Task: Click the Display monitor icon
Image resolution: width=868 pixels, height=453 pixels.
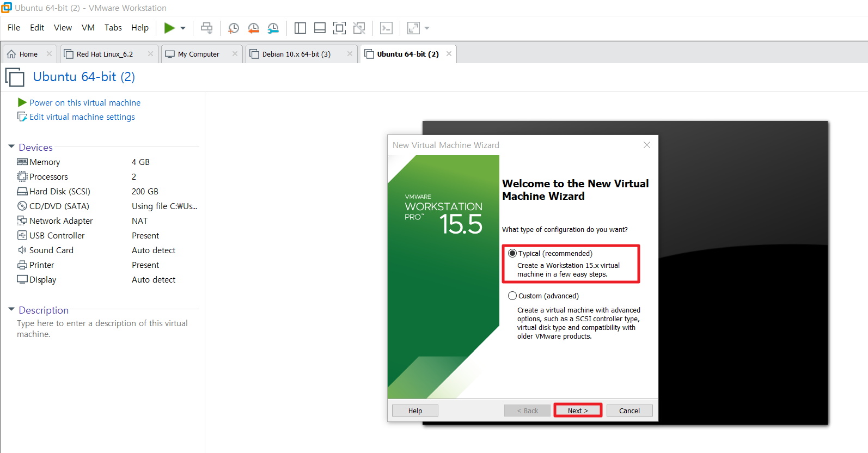Action: coord(22,279)
